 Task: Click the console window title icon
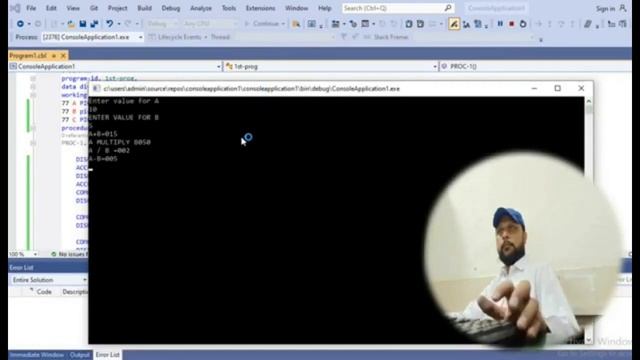[x=96, y=89]
